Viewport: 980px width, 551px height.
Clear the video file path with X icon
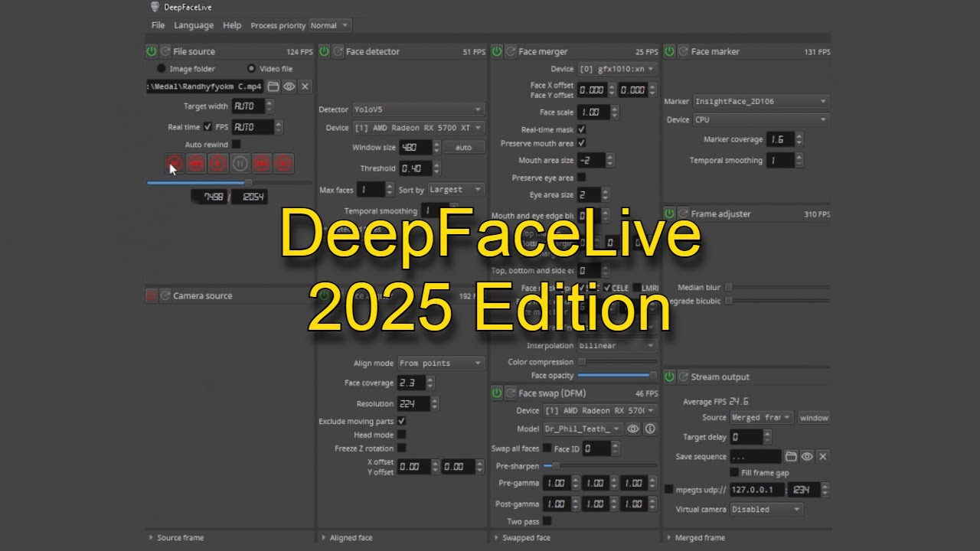(305, 86)
